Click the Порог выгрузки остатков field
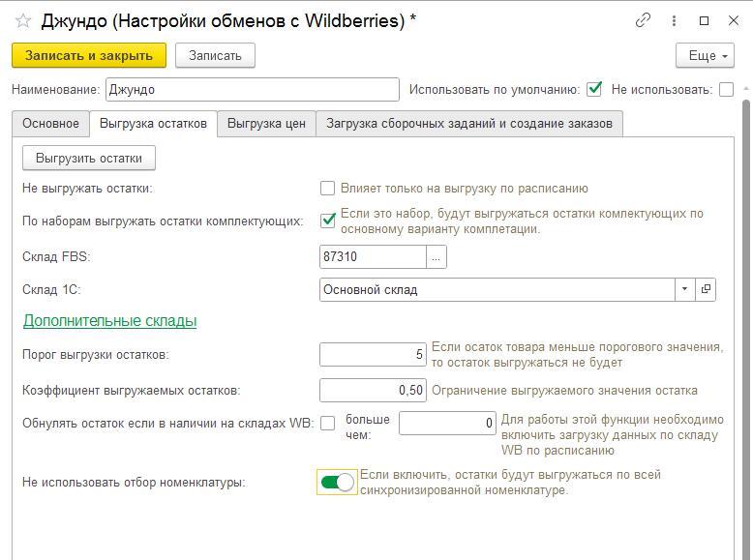753x560 pixels. (x=373, y=355)
